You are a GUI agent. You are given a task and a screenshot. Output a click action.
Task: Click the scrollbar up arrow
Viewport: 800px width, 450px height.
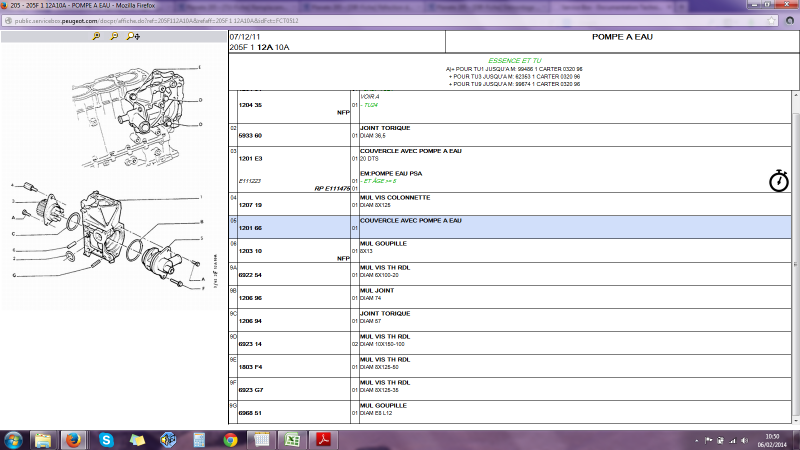795,95
